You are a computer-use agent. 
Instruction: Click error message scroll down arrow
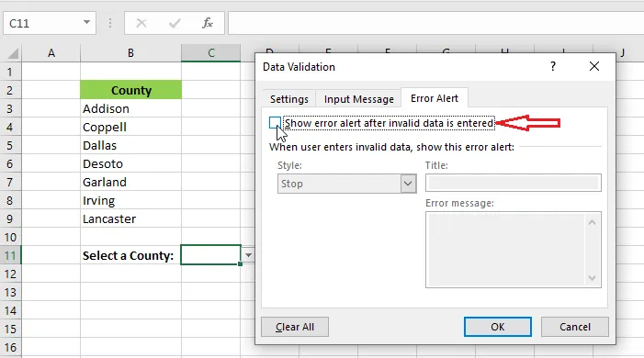click(x=592, y=278)
